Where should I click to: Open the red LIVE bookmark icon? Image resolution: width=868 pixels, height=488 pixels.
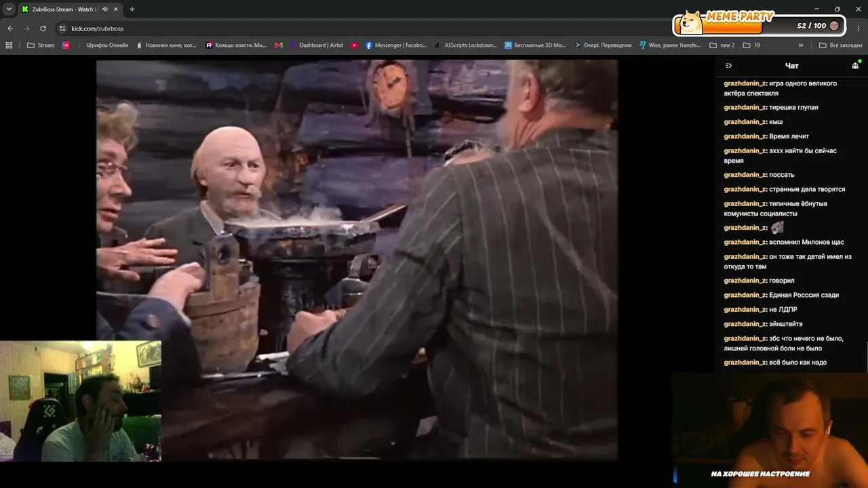66,45
